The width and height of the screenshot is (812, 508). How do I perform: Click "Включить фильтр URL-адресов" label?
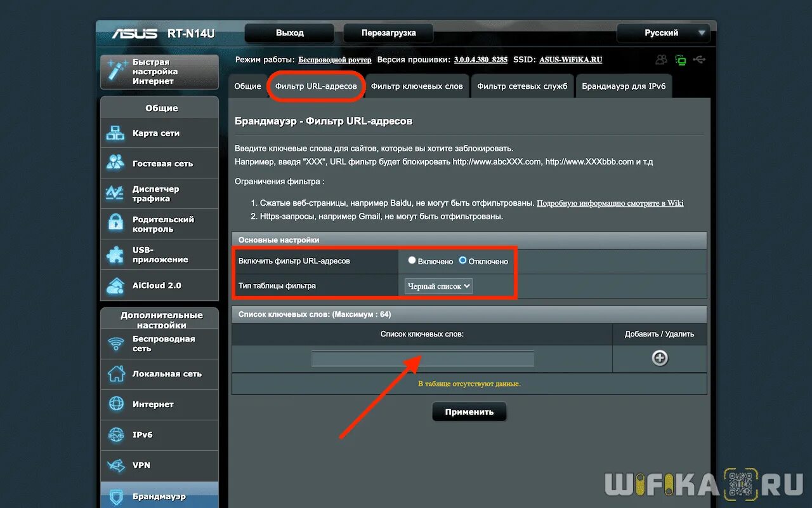294,261
